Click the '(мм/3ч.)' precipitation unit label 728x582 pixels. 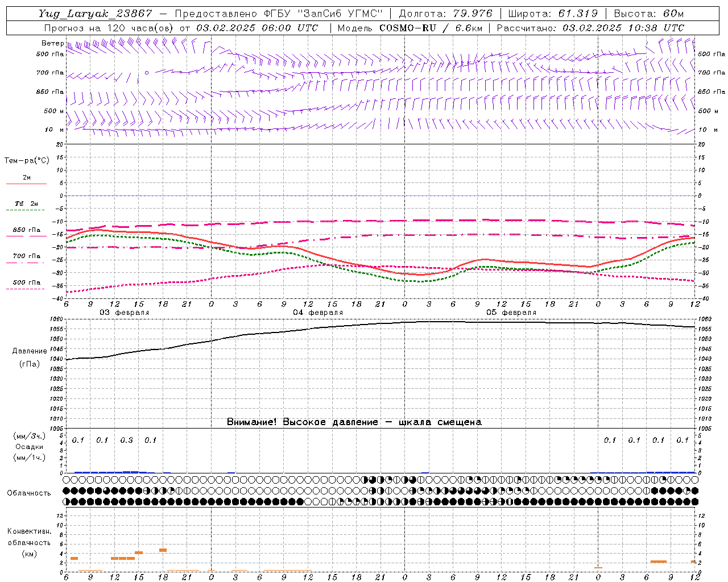pyautogui.click(x=30, y=436)
